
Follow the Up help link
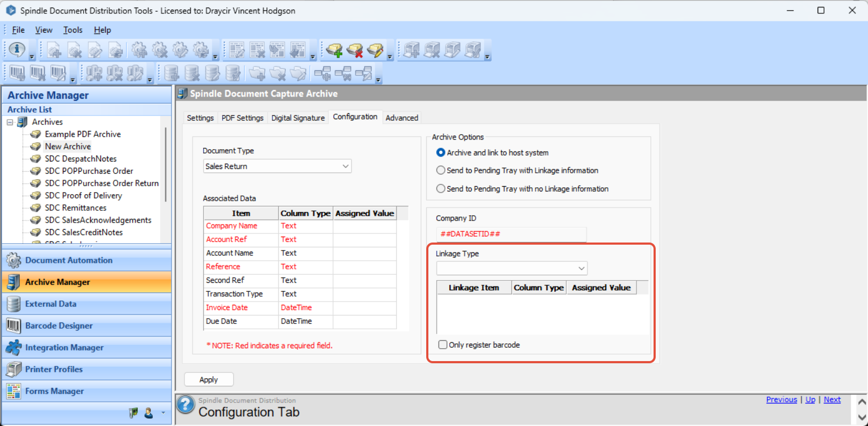(810, 400)
